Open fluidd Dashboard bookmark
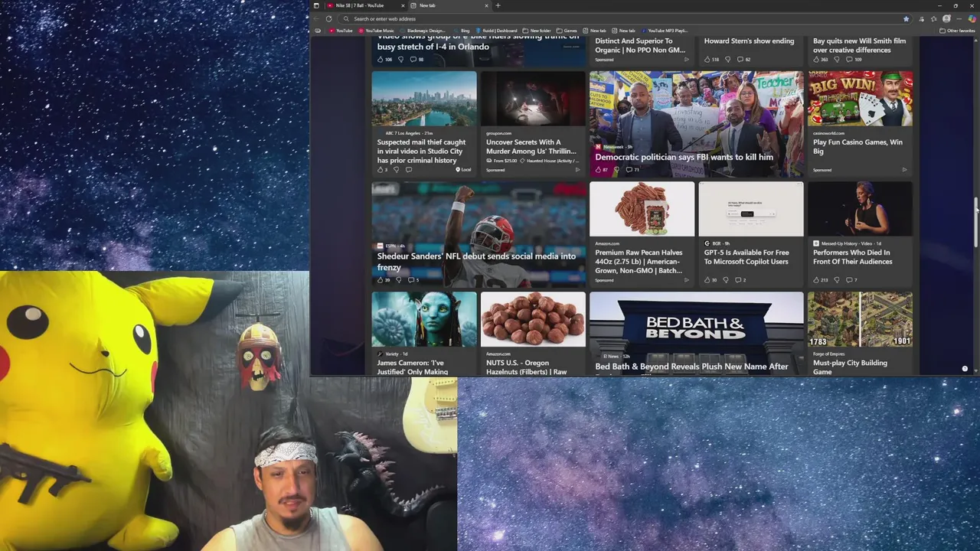 click(x=496, y=31)
